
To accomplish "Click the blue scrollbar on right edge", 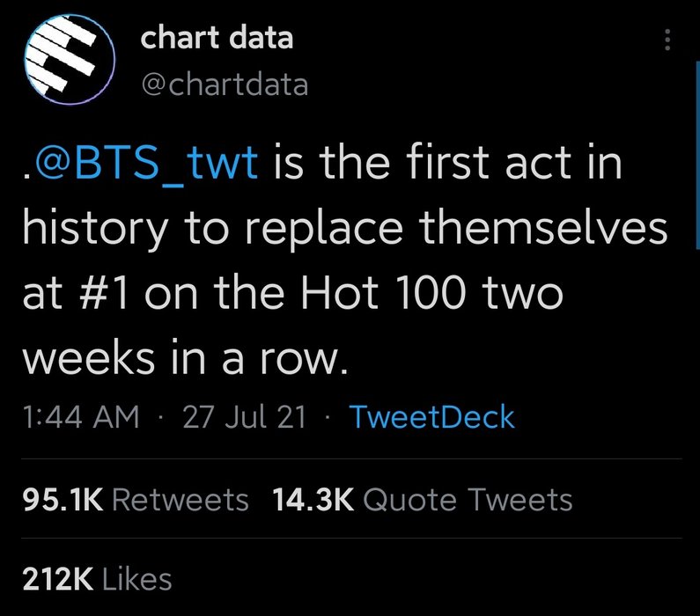I will point(697,155).
